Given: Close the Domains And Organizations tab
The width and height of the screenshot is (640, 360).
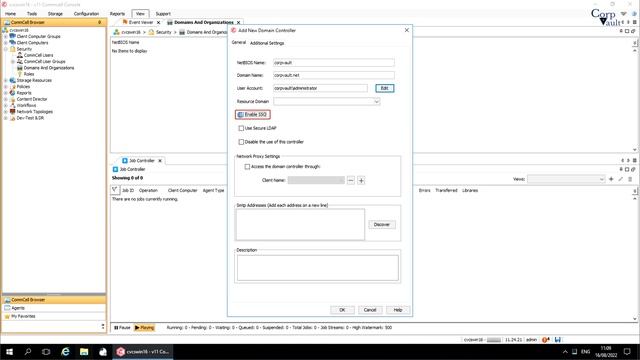Looking at the screenshot, I should pyautogui.click(x=238, y=22).
